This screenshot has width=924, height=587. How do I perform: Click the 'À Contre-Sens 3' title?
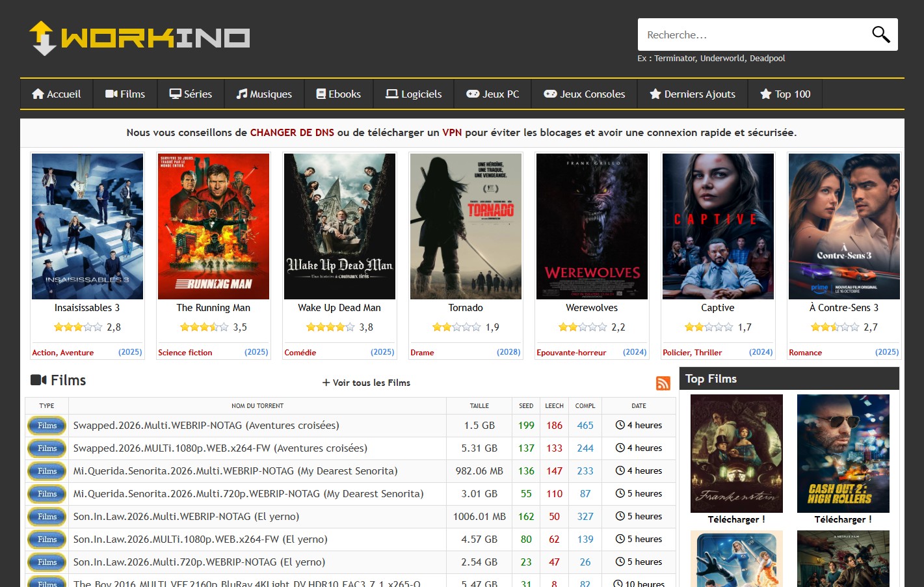click(844, 308)
